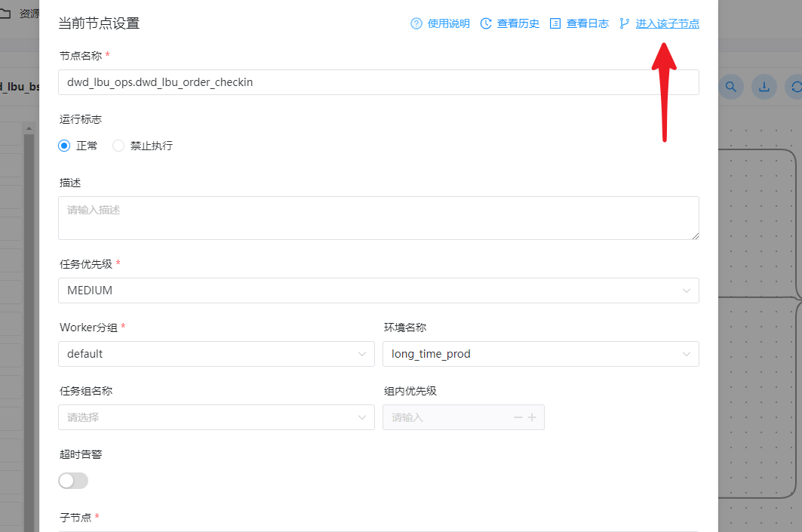Viewport: 802px width, 532px height.
Task: Open the 环境名称 long_time_prod dropdown
Action: coord(541,354)
